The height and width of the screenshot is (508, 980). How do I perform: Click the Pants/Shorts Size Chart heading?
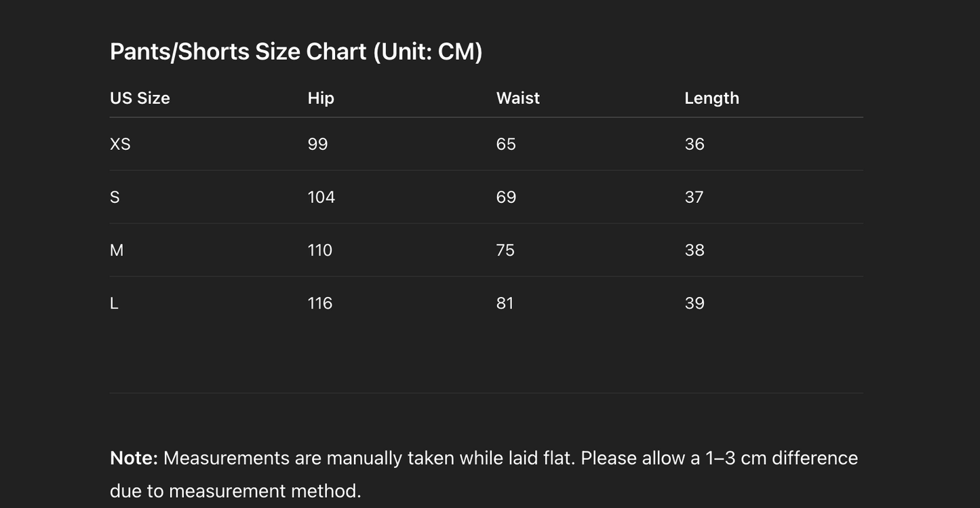(296, 52)
